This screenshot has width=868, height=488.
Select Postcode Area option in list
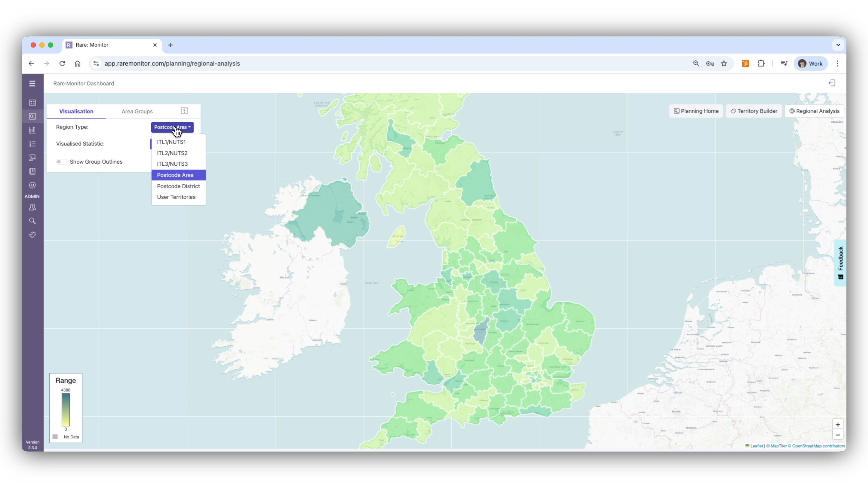tap(179, 175)
